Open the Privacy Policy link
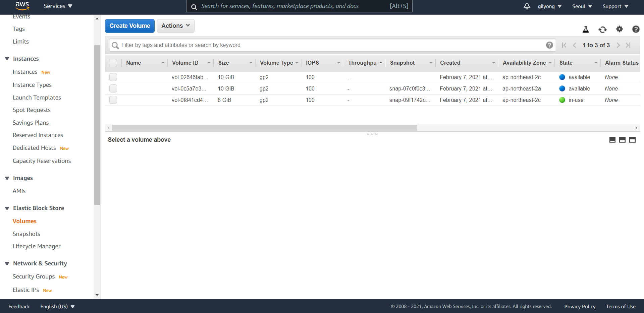This screenshot has height=313, width=644. pos(580,307)
